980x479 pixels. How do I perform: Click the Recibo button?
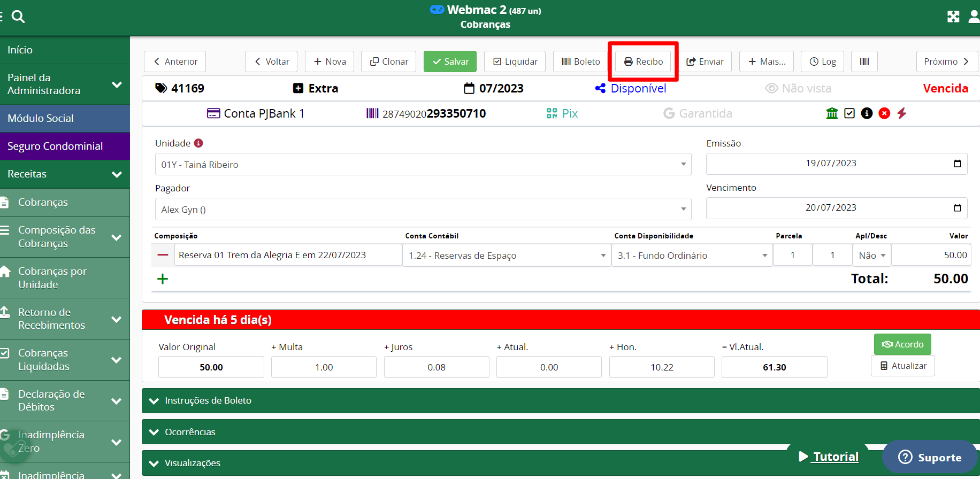click(x=643, y=61)
